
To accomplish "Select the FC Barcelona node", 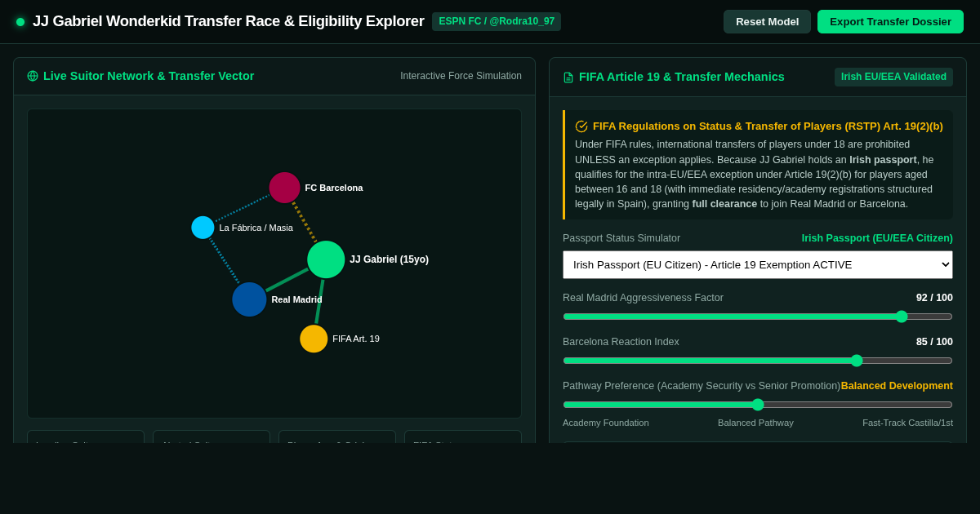I will (284, 188).
